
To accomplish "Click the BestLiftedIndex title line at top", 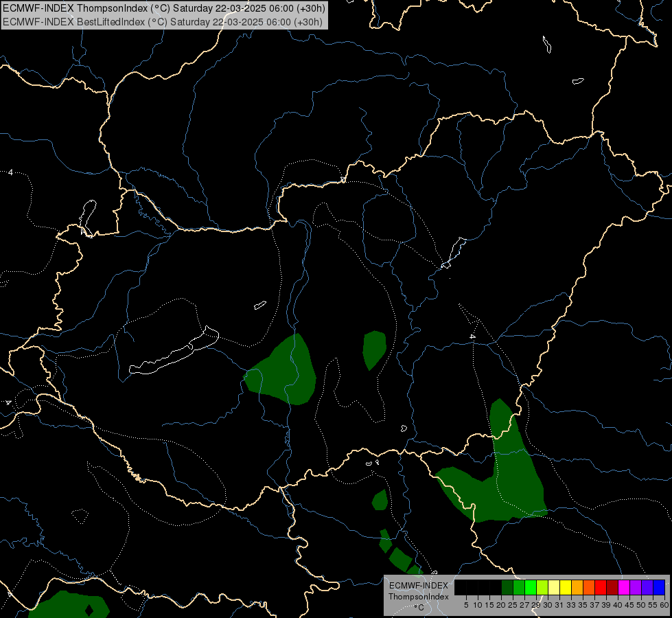I will 163,21.
